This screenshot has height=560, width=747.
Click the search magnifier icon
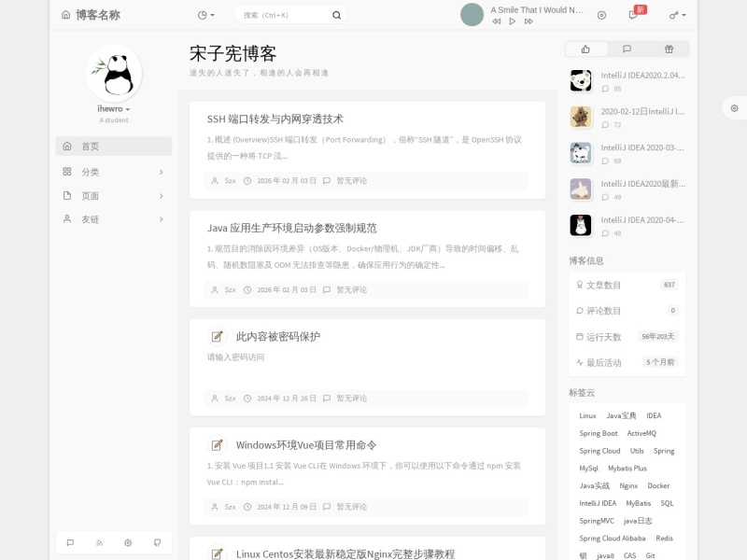coord(336,15)
